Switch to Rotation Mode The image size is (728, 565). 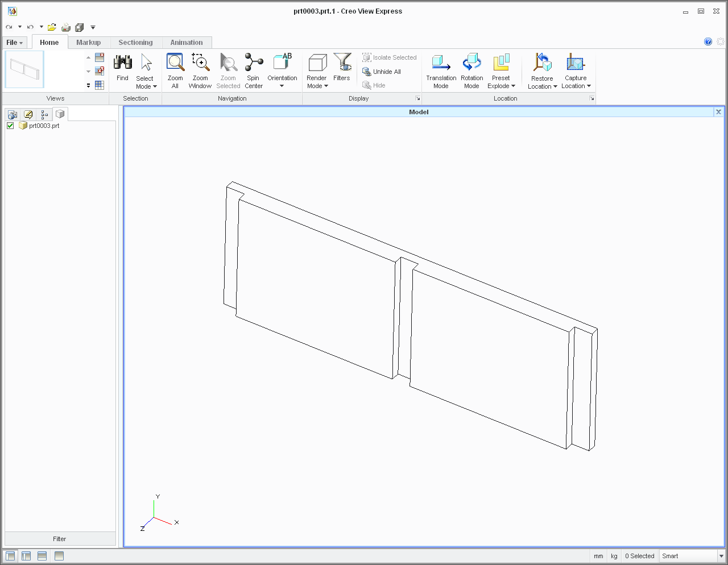471,71
